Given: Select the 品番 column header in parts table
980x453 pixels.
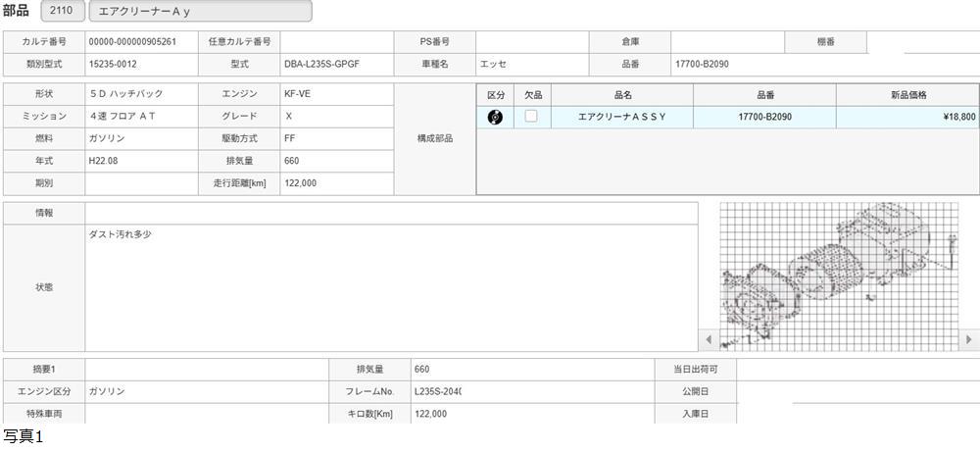Looking at the screenshot, I should click(764, 94).
